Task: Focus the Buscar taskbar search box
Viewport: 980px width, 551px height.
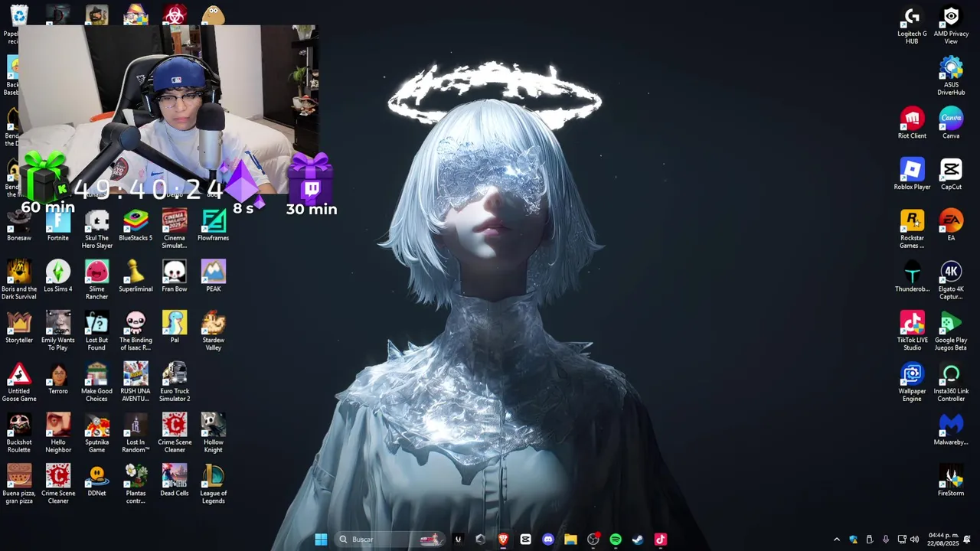Action: tap(390, 540)
